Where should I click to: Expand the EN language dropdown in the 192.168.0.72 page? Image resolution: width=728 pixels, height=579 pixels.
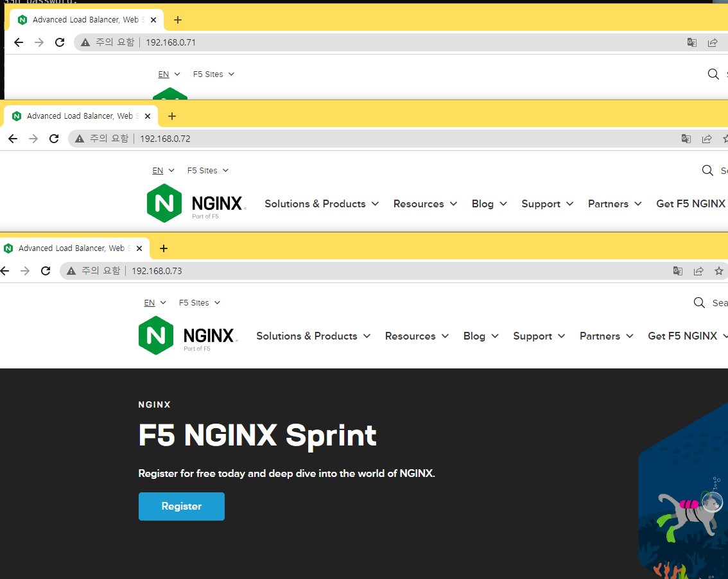(164, 170)
